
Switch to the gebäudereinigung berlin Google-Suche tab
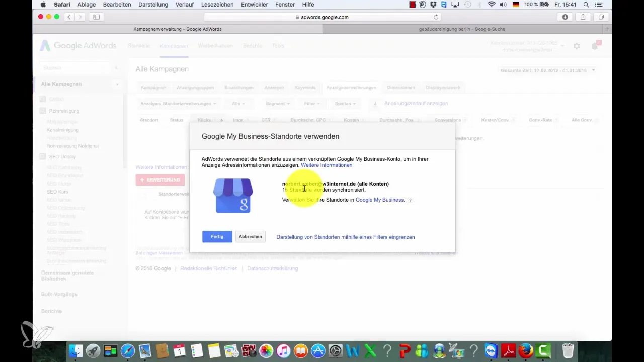point(462,29)
